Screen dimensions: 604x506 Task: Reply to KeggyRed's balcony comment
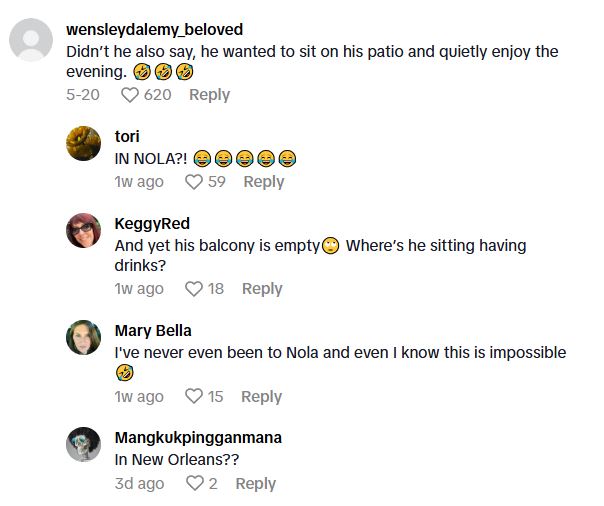click(261, 289)
